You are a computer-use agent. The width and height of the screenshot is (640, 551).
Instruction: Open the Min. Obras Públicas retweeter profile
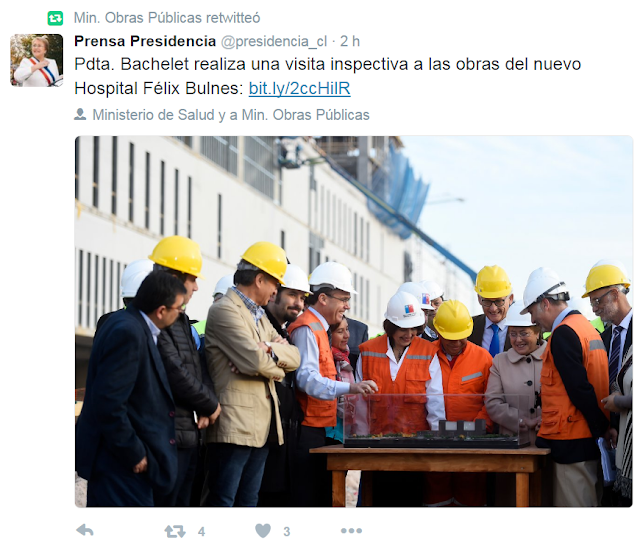138,18
